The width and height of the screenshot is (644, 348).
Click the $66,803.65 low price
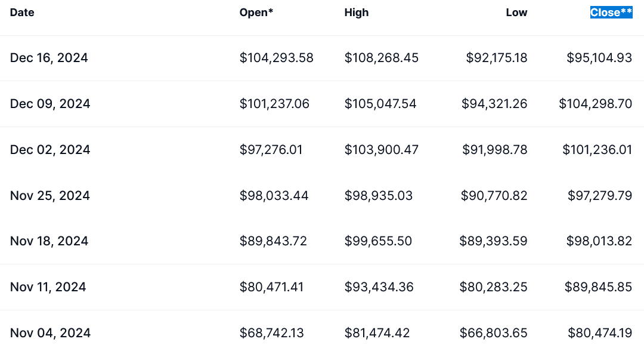pos(493,332)
